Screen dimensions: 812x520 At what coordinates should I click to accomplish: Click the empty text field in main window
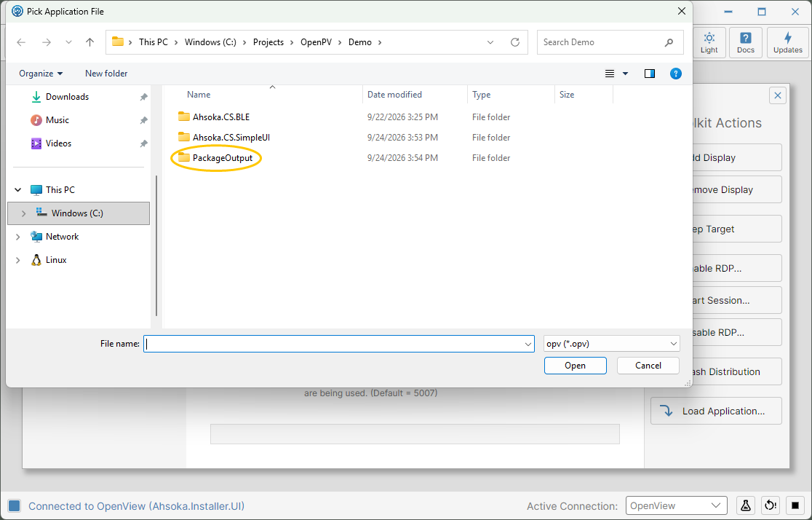(x=415, y=434)
